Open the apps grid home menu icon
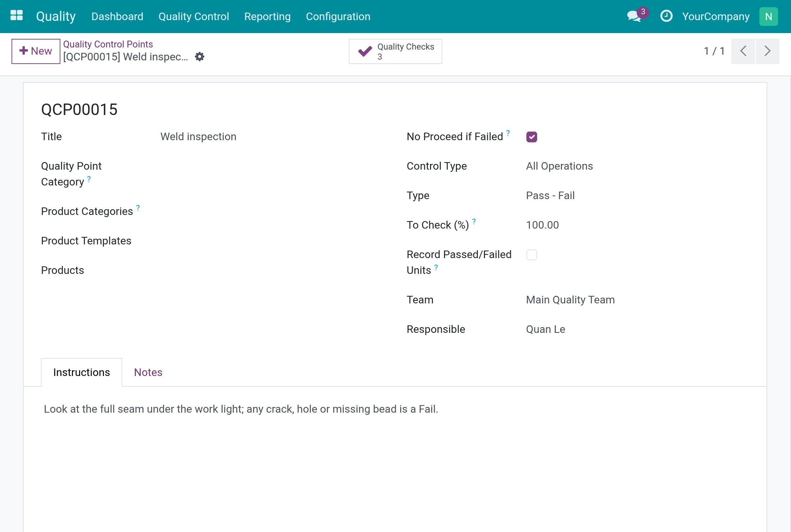 pos(17,16)
